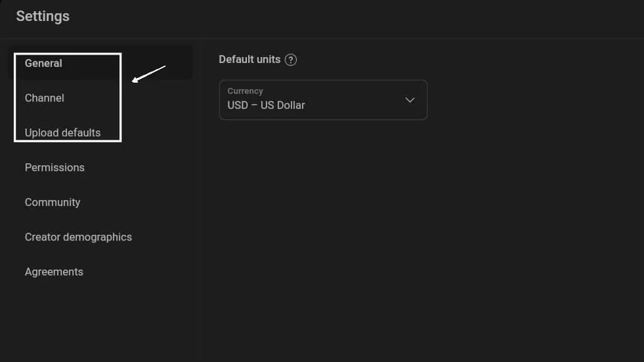Viewport: 644px width, 362px height.
Task: Open the Agreements section
Action: point(54,271)
